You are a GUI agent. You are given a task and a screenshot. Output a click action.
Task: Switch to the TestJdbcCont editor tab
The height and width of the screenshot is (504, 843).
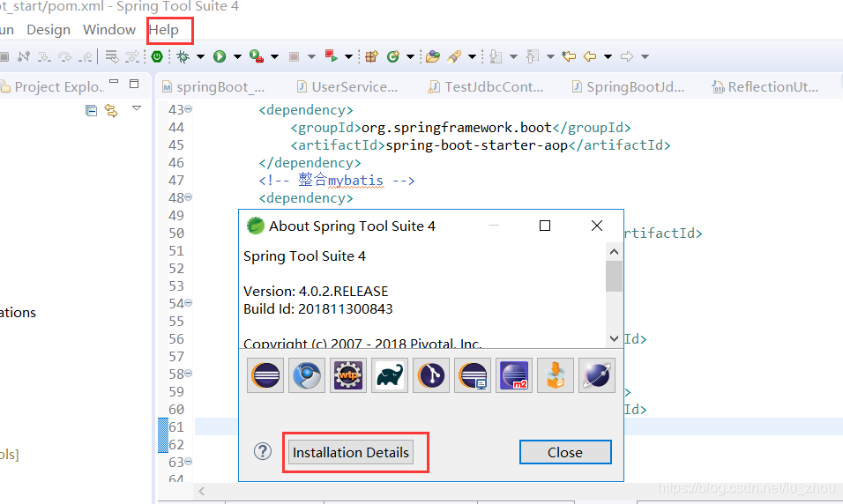(486, 86)
